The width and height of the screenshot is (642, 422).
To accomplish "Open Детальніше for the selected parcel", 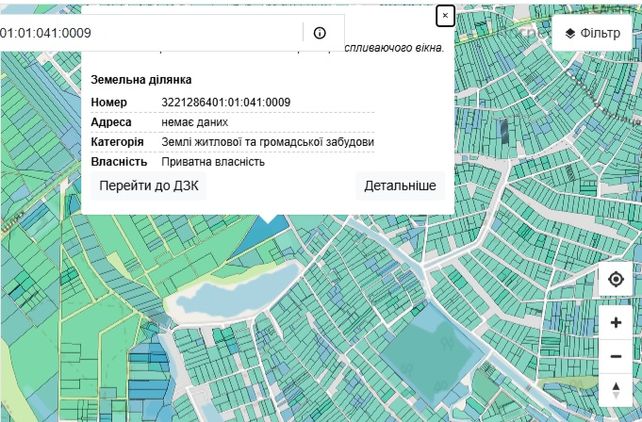I will (400, 186).
